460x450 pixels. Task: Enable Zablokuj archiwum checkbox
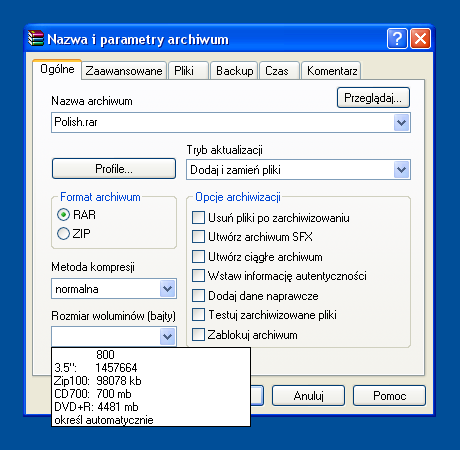[x=198, y=335]
